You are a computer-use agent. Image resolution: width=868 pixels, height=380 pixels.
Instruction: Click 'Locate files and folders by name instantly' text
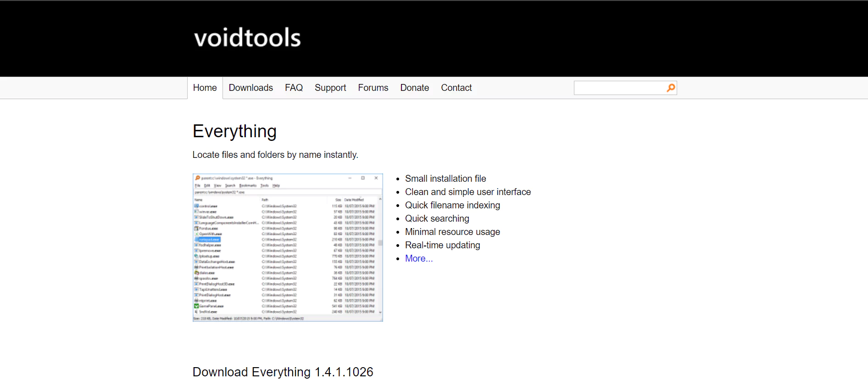tap(275, 155)
